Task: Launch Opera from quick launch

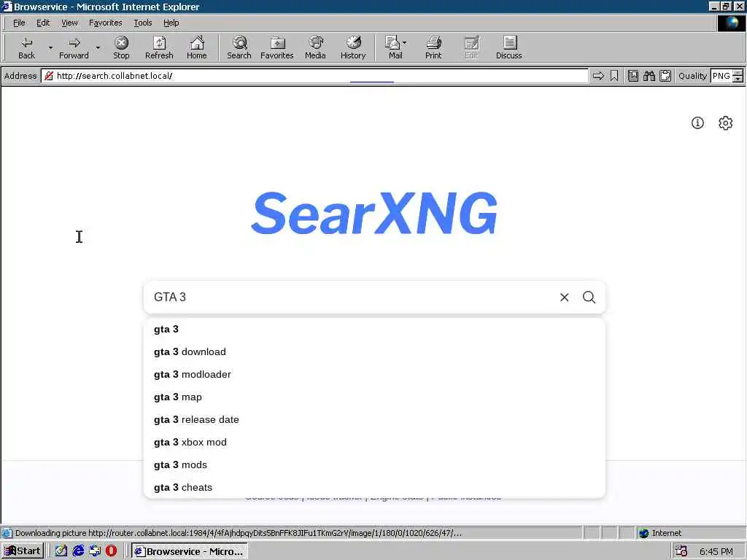Action: tap(111, 551)
